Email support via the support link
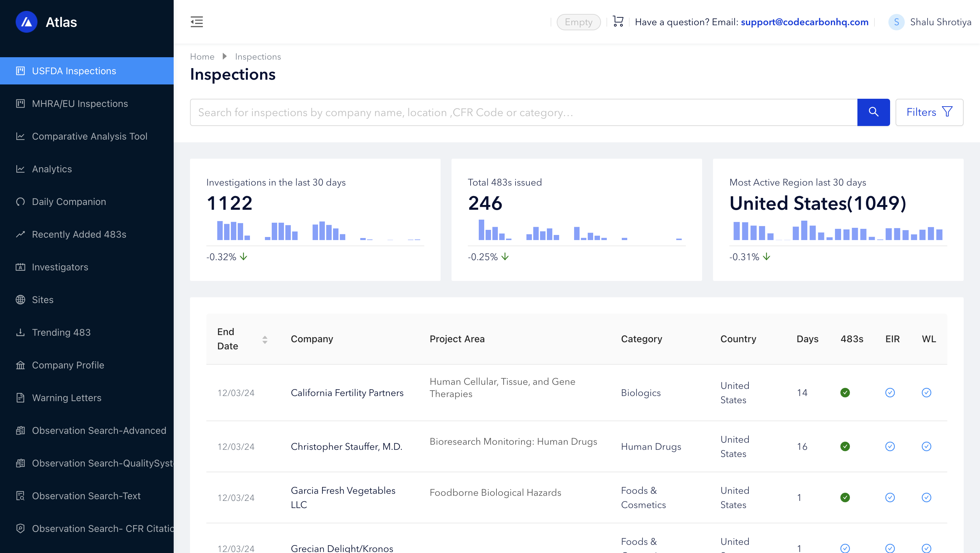The width and height of the screenshot is (980, 553). (804, 22)
